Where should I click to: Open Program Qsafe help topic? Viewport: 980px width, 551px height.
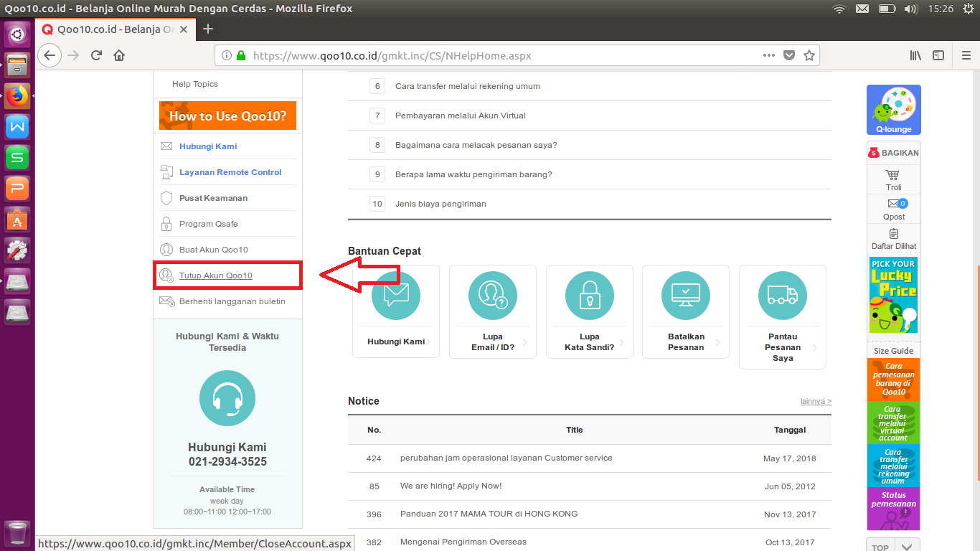pos(208,224)
